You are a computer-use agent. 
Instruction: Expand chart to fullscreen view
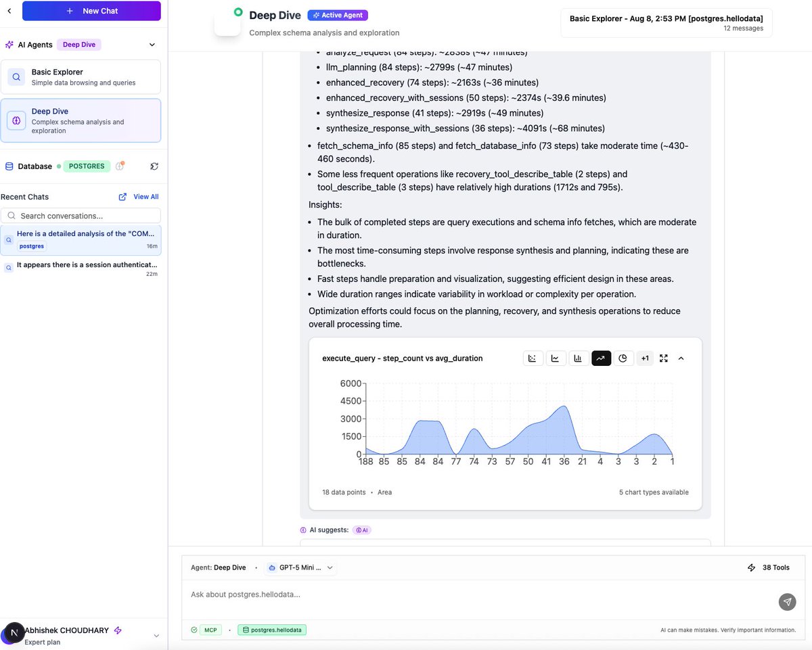point(664,358)
